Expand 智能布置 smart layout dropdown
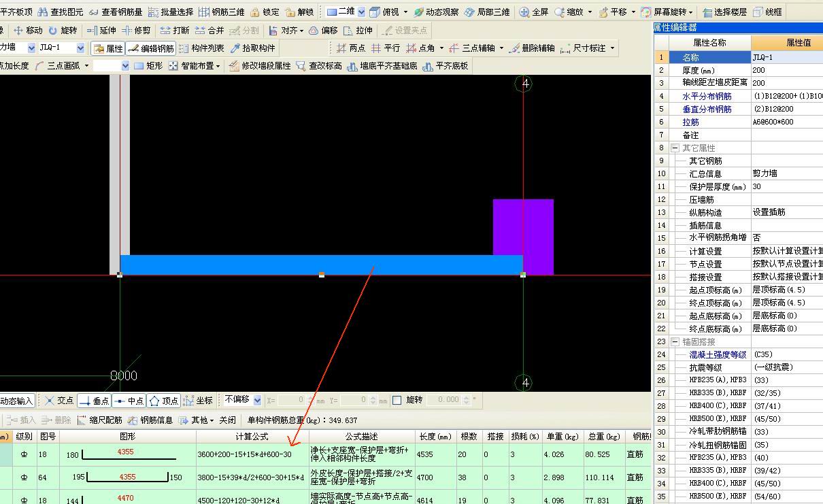Image resolution: width=823 pixels, height=504 pixels. [x=218, y=66]
